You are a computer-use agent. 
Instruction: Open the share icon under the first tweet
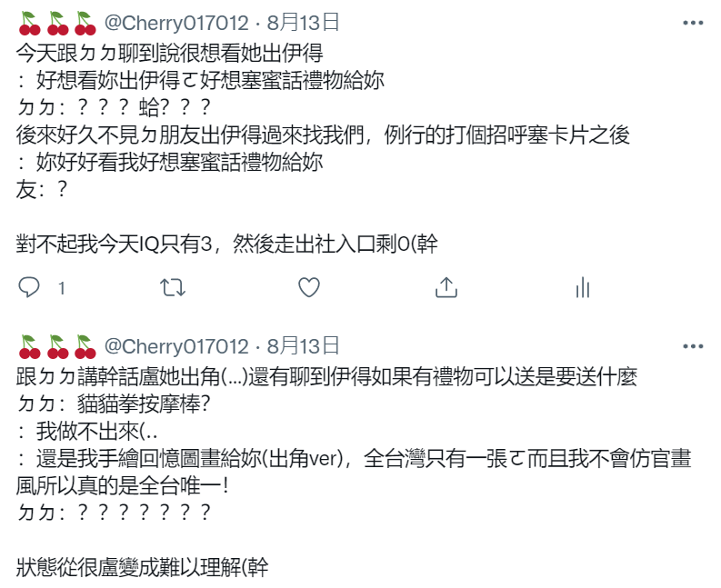(446, 288)
